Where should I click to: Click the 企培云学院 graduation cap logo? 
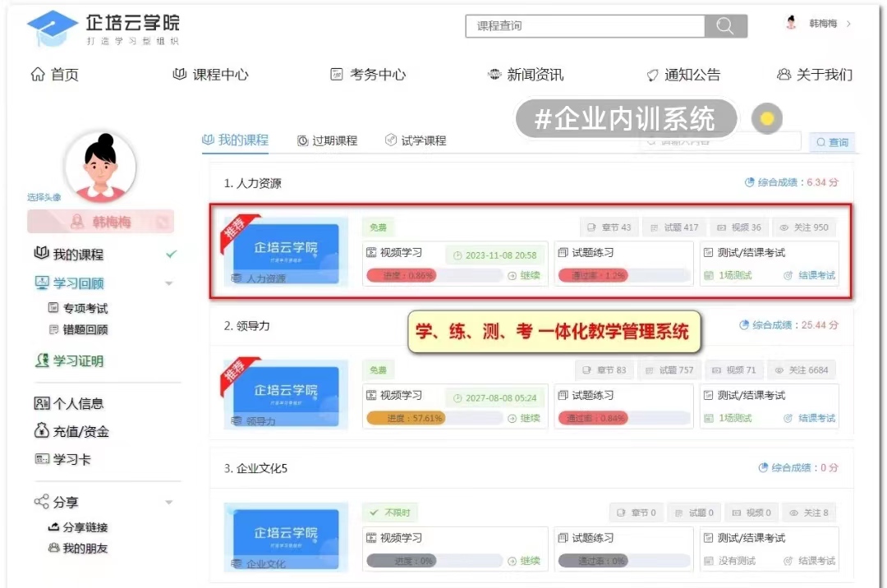click(x=53, y=29)
